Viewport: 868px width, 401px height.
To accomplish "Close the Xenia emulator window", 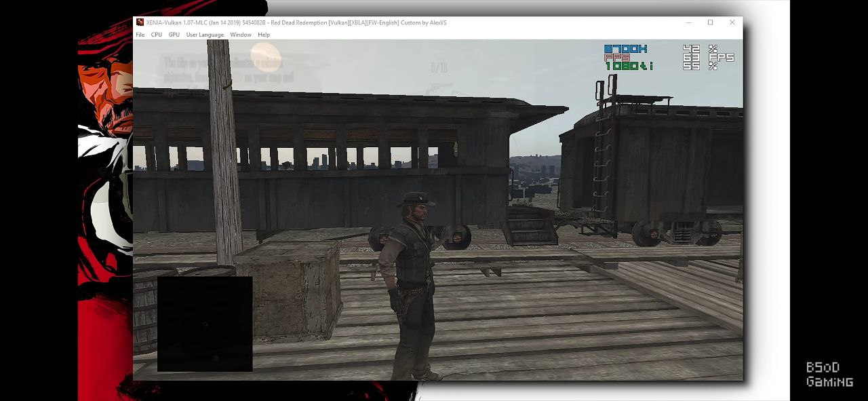I will pyautogui.click(x=732, y=22).
